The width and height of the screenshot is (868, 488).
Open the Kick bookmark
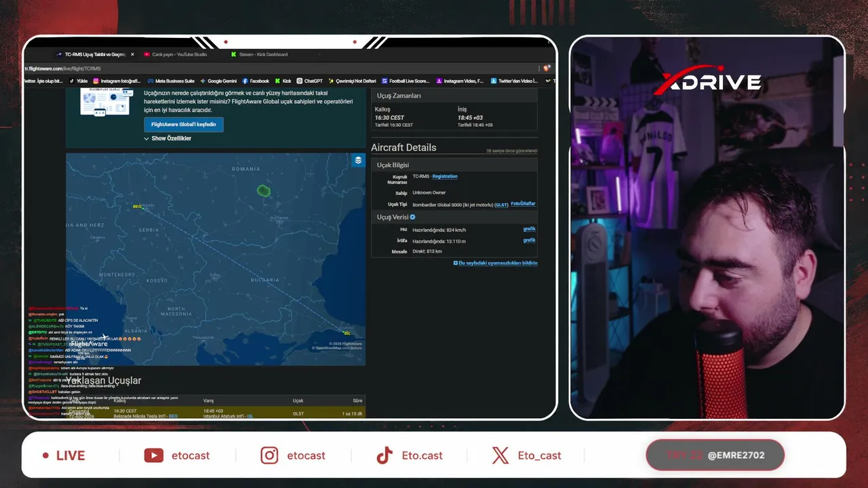coord(283,81)
